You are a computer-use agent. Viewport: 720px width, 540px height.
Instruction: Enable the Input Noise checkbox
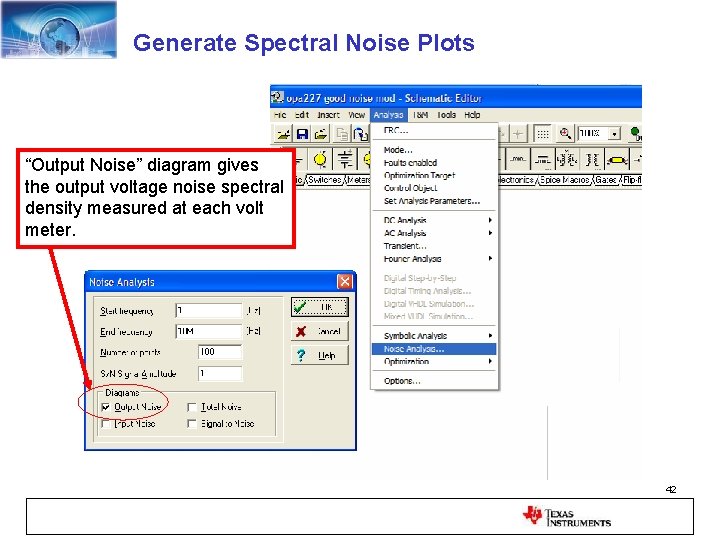click(106, 423)
